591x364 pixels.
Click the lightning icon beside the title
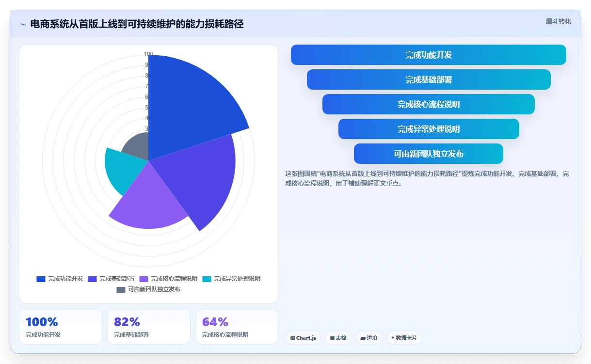(23, 24)
